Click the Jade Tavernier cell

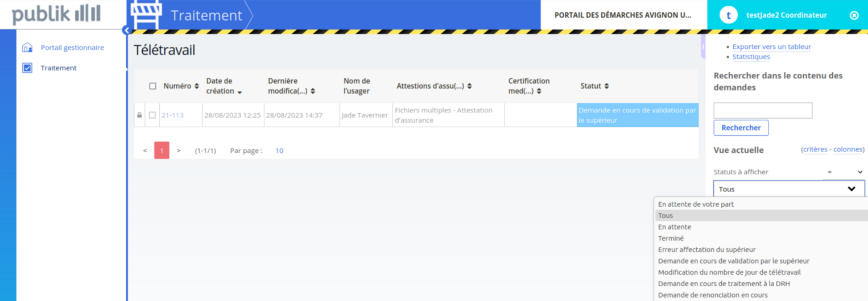pos(365,115)
